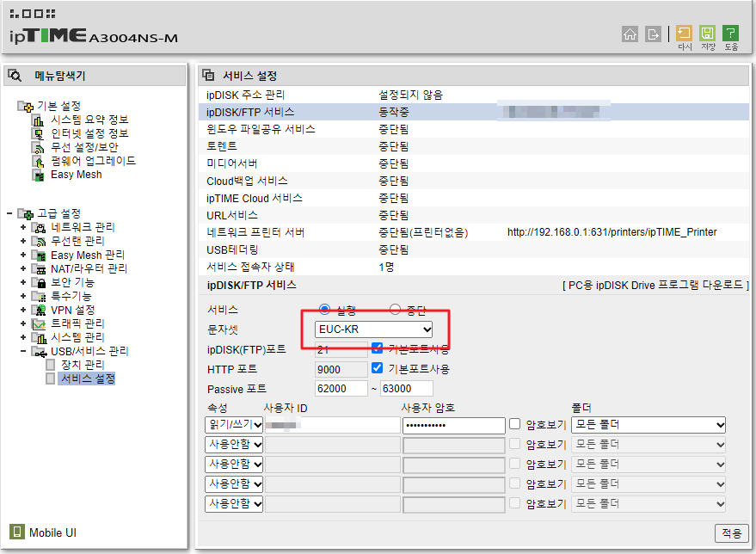Open PC용 ipDISK Drive 프로그램 다운로드 link
Screen dimensions: 756x554
click(x=655, y=286)
